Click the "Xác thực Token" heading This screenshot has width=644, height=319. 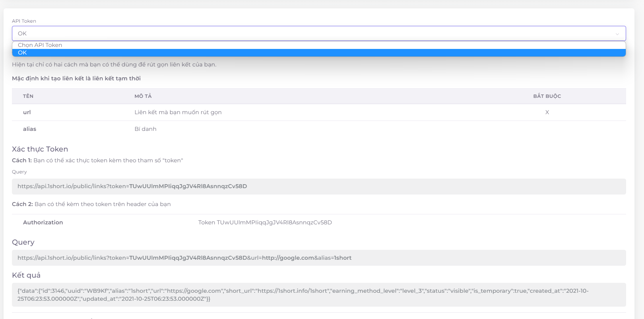click(x=40, y=149)
